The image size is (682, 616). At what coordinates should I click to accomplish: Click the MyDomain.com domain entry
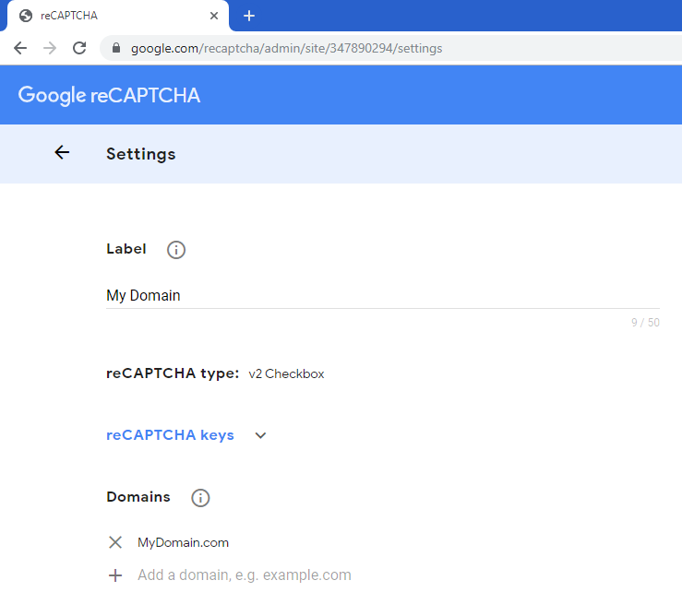pos(183,542)
